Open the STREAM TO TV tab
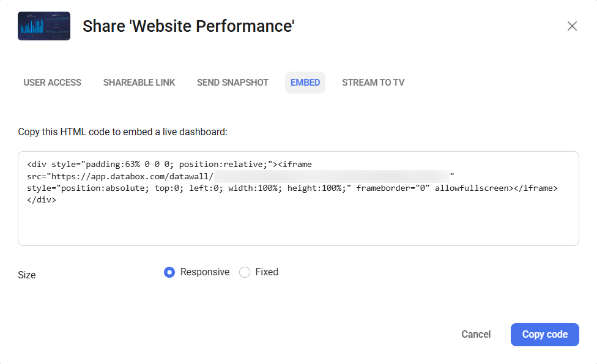 [373, 83]
